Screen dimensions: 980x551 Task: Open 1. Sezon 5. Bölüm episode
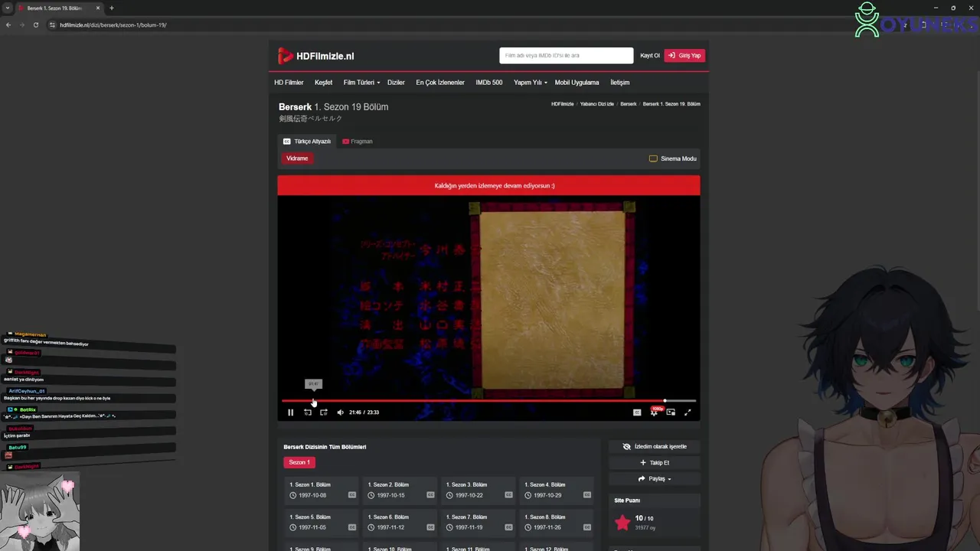pyautogui.click(x=322, y=522)
